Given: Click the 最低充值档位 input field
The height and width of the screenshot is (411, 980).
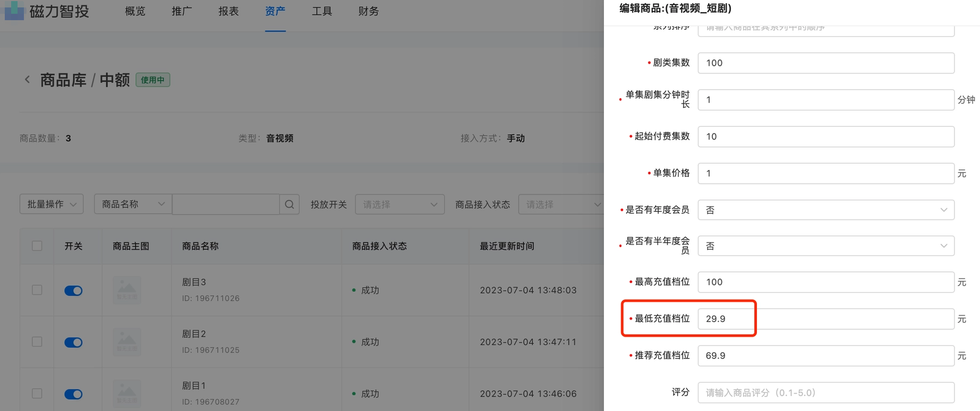Looking at the screenshot, I should pos(826,319).
